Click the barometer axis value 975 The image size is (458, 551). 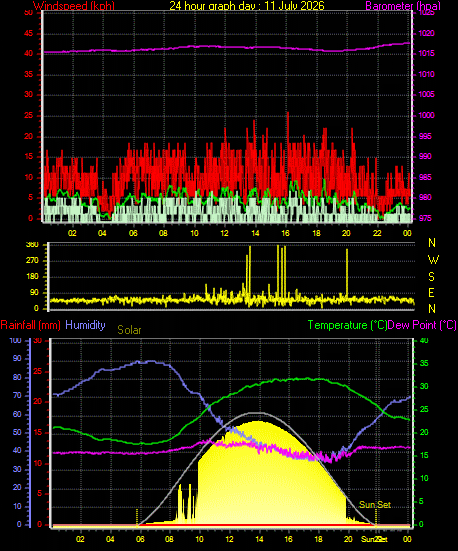pos(425,218)
